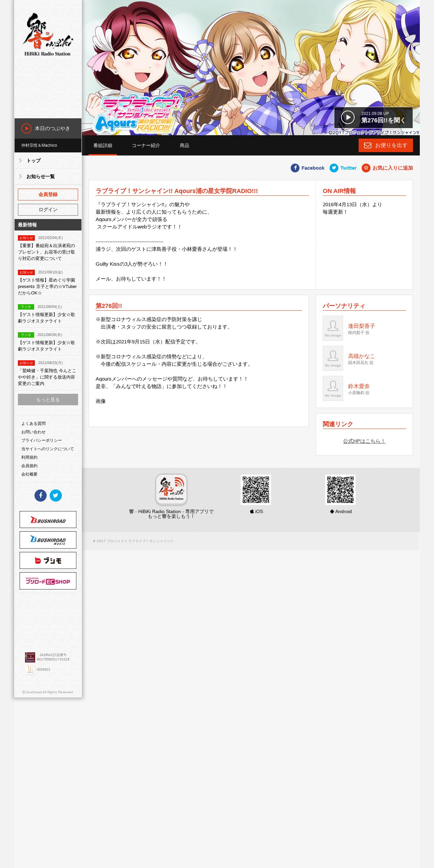Share via the Facebook icon above the program box
The width and height of the screenshot is (434, 868).
295,168
